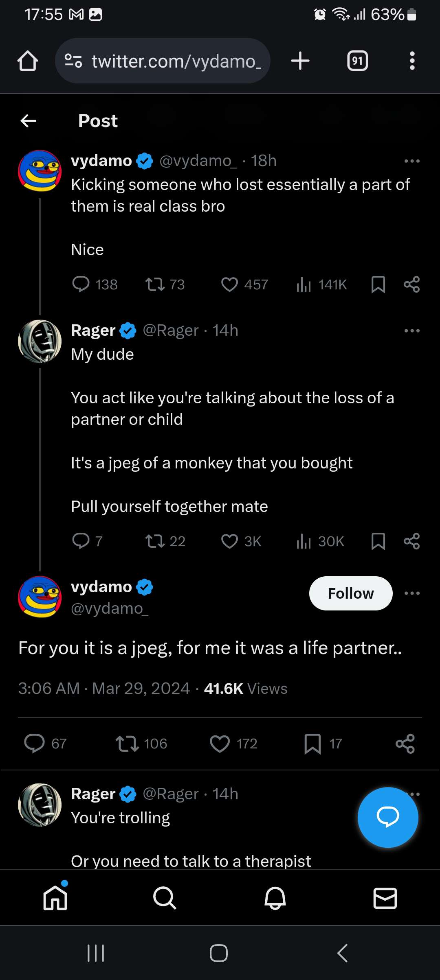440x980 pixels.
Task: Open the Notifications bell tab
Action: pos(275,898)
